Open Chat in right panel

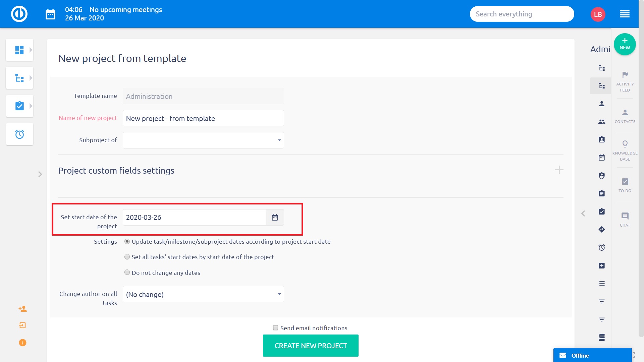click(x=625, y=220)
